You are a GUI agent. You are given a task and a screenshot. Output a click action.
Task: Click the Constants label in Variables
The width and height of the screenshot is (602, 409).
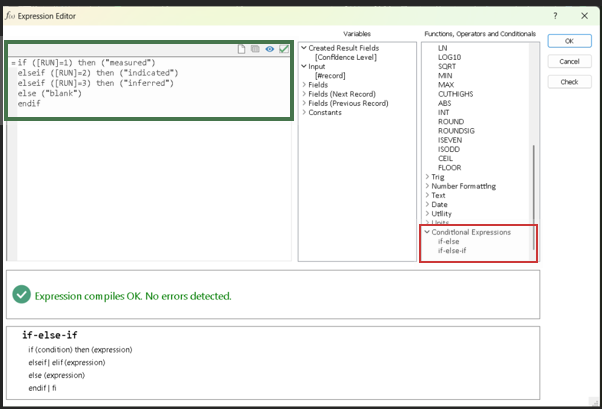(x=325, y=113)
